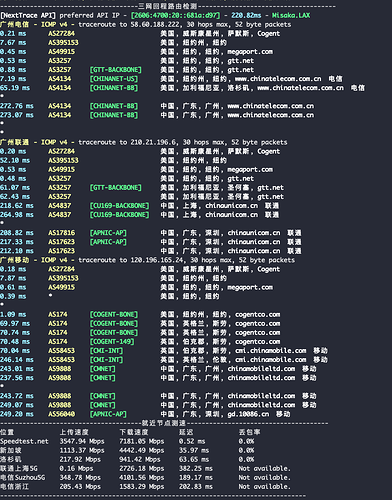The width and height of the screenshot is (392, 500).
Task: Click the "1.09 ms" latency value
Action: click(x=13, y=314)
